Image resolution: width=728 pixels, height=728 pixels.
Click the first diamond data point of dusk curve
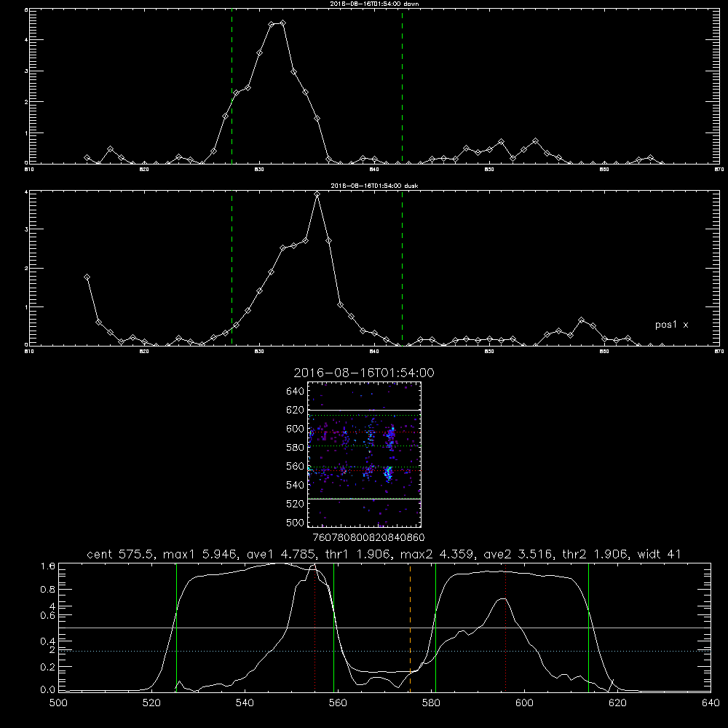click(x=87, y=277)
